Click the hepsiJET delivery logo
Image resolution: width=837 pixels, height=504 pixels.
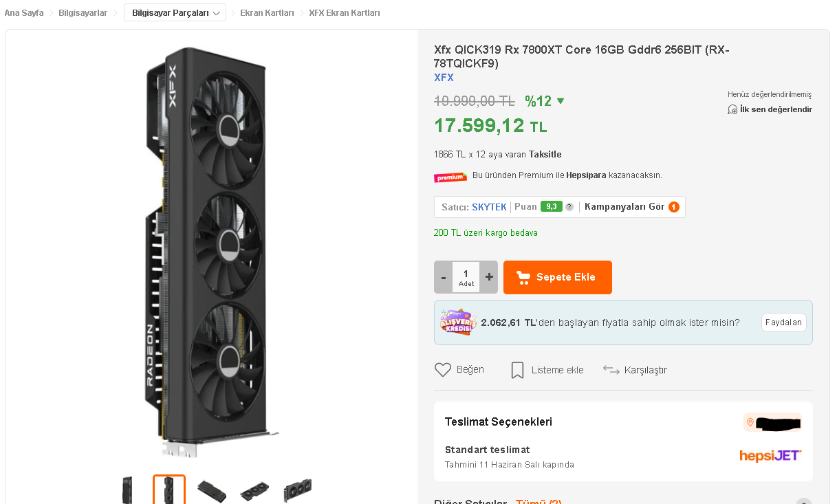click(770, 455)
